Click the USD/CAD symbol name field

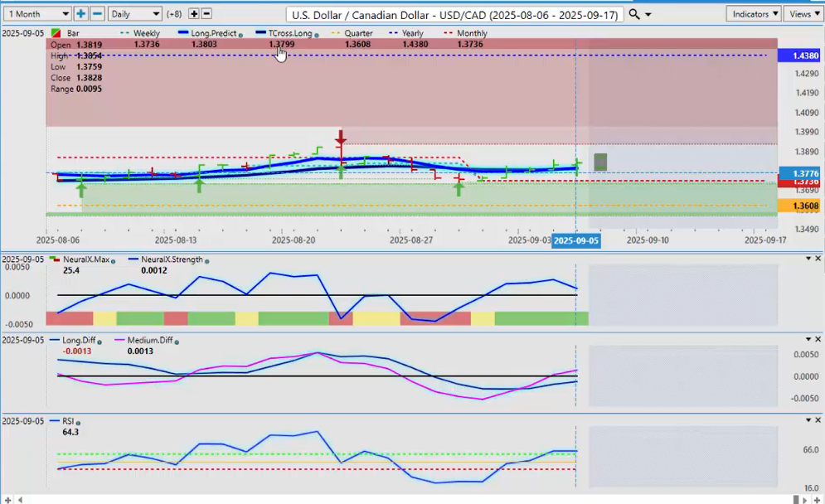[x=454, y=14]
